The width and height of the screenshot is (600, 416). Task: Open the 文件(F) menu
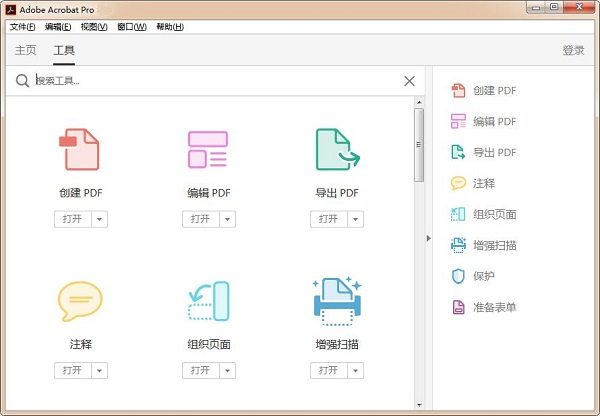pyautogui.click(x=22, y=26)
